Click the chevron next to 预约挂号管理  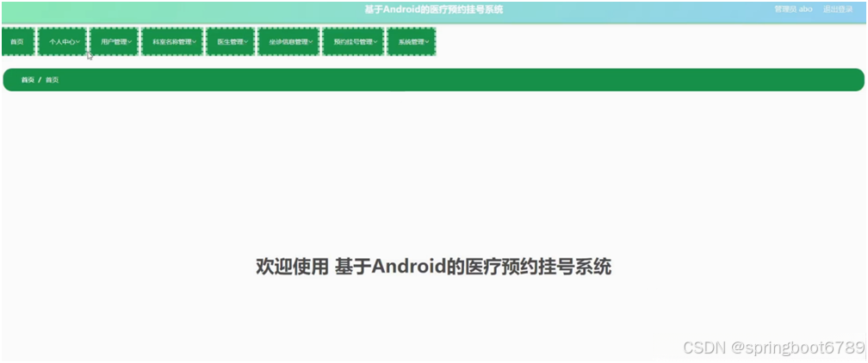375,41
